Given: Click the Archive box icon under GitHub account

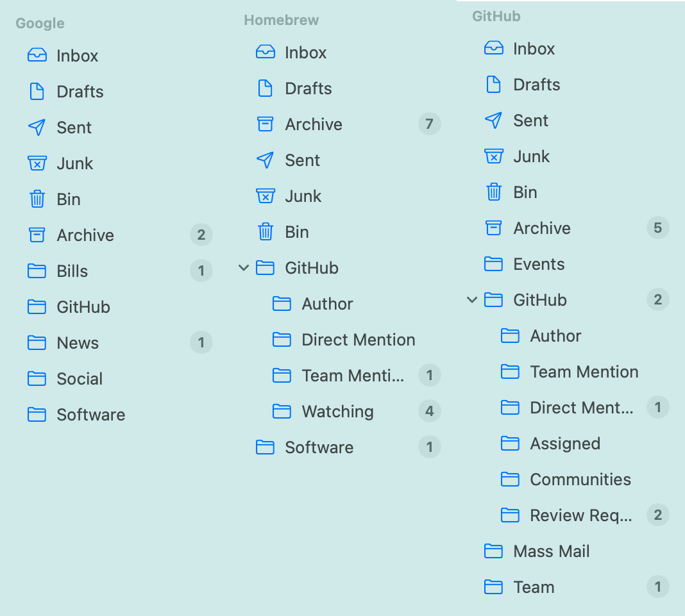Looking at the screenshot, I should pyautogui.click(x=494, y=228).
